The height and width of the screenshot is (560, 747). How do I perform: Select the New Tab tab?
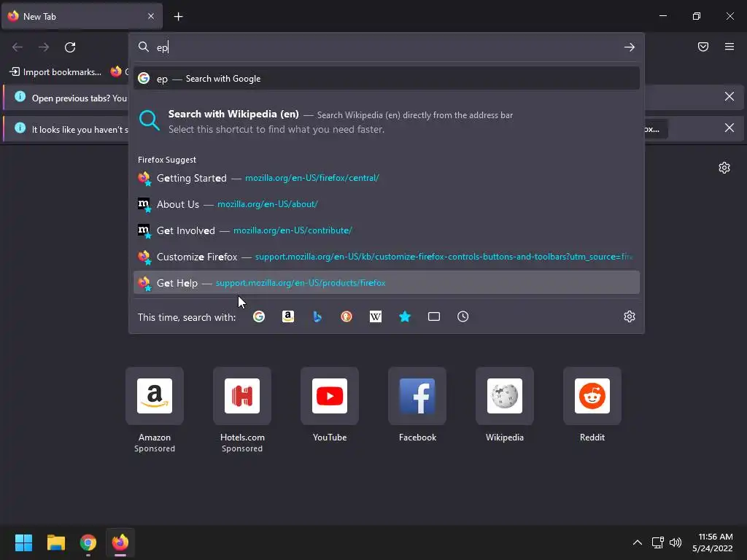82,16
